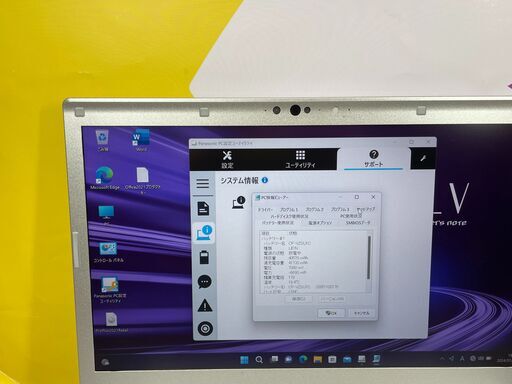Open the PC使用状況 tab
This screenshot has height=384, width=512.
pos(351,216)
